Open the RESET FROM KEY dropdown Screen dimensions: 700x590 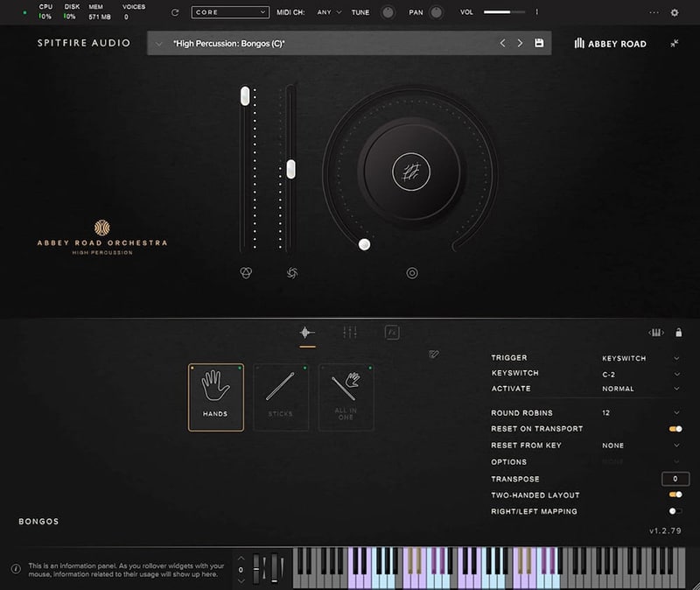click(x=640, y=446)
